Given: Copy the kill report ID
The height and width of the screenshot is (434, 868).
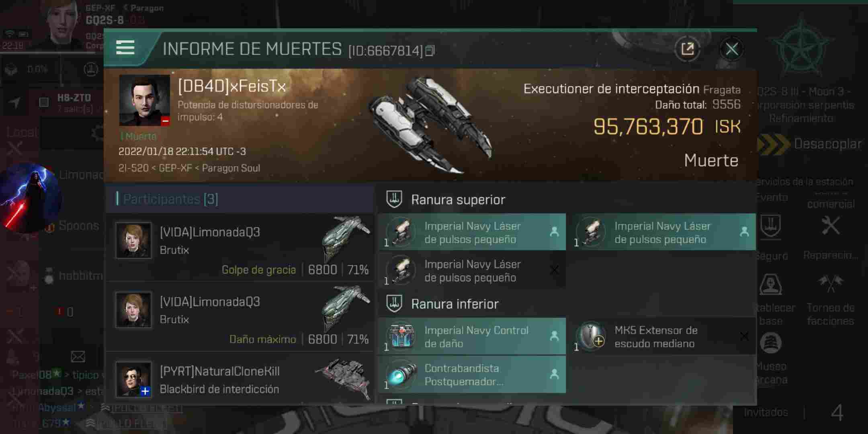Looking at the screenshot, I should pos(430,51).
